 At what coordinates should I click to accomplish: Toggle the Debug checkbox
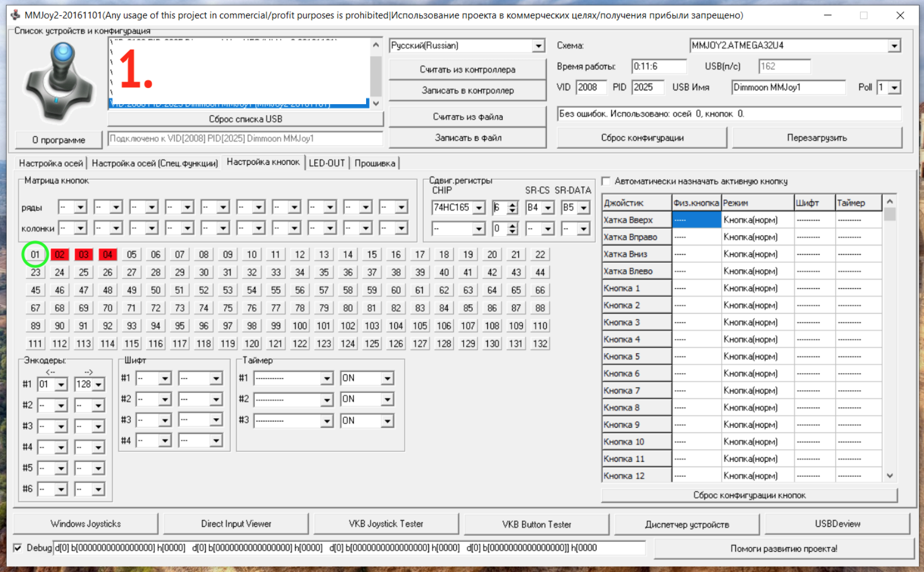(18, 548)
